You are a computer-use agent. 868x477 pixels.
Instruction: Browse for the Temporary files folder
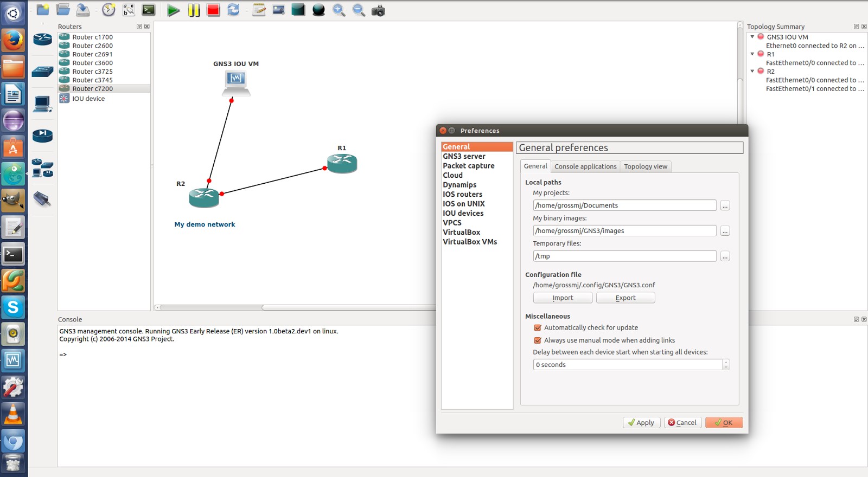725,256
